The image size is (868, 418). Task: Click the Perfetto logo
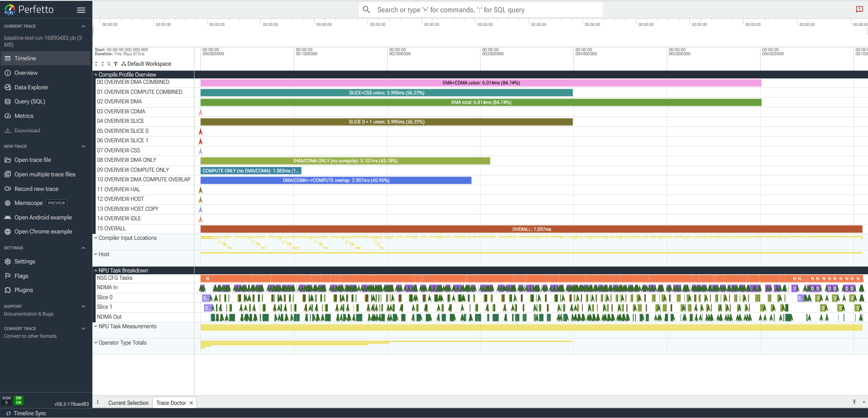point(29,10)
